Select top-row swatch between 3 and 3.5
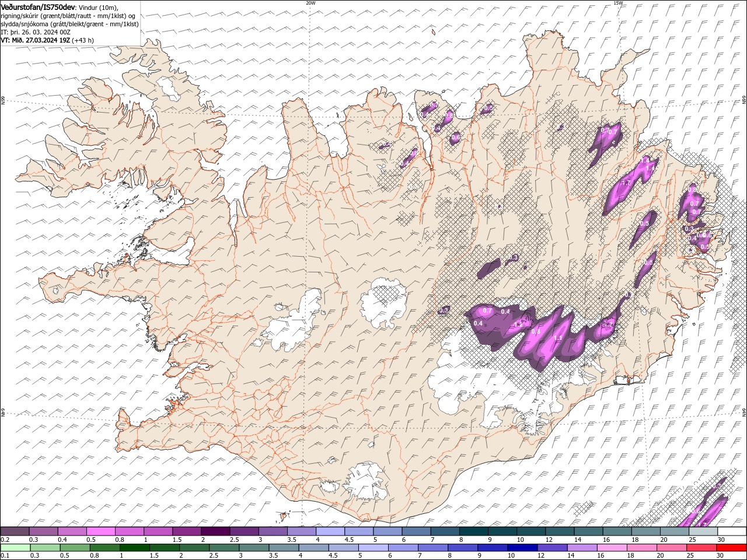The height and width of the screenshot is (560, 747). 273,531
